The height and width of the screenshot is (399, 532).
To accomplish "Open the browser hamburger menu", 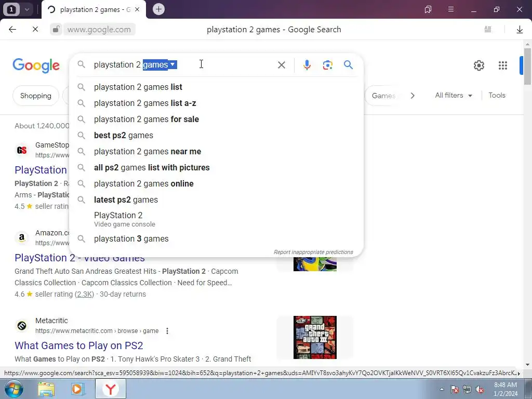I will 450,9.
